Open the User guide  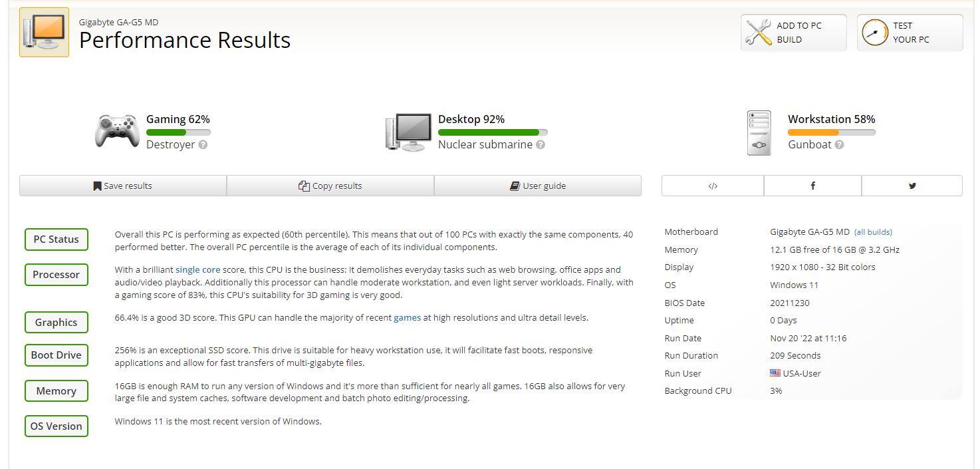[x=538, y=186]
